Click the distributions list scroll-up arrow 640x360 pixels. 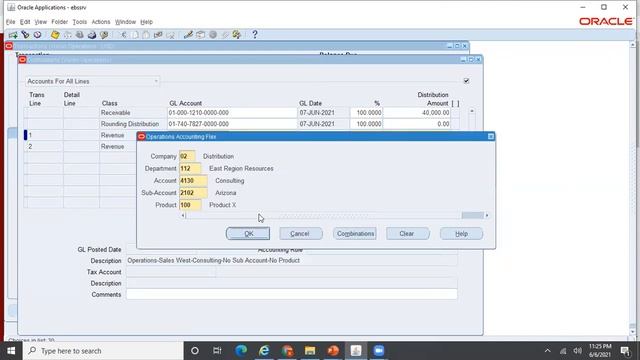(x=472, y=111)
